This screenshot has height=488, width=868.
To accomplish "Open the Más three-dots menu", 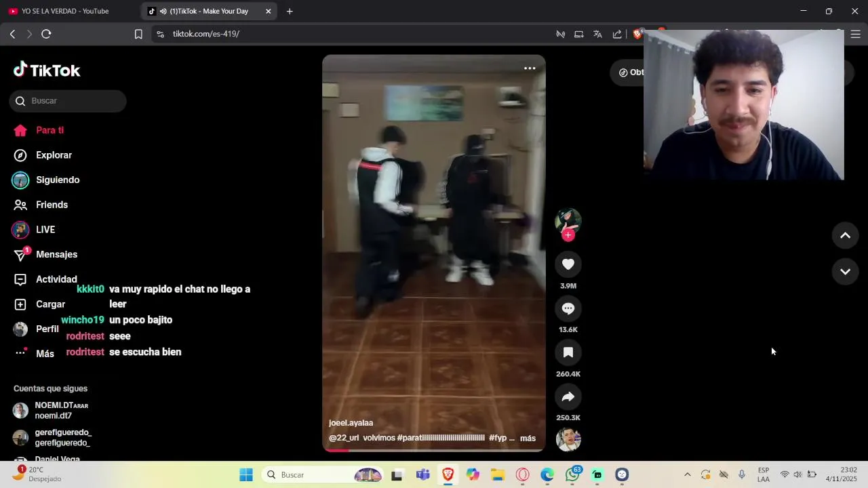I will [x=20, y=353].
